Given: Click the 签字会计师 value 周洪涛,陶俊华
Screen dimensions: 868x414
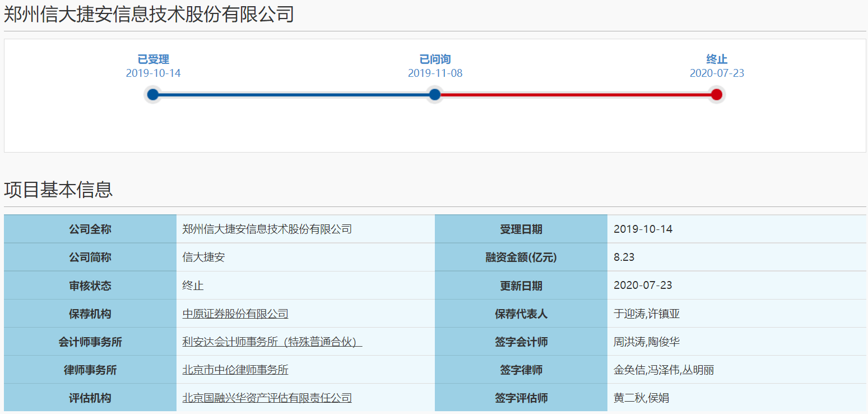Looking at the screenshot, I should click(647, 342).
